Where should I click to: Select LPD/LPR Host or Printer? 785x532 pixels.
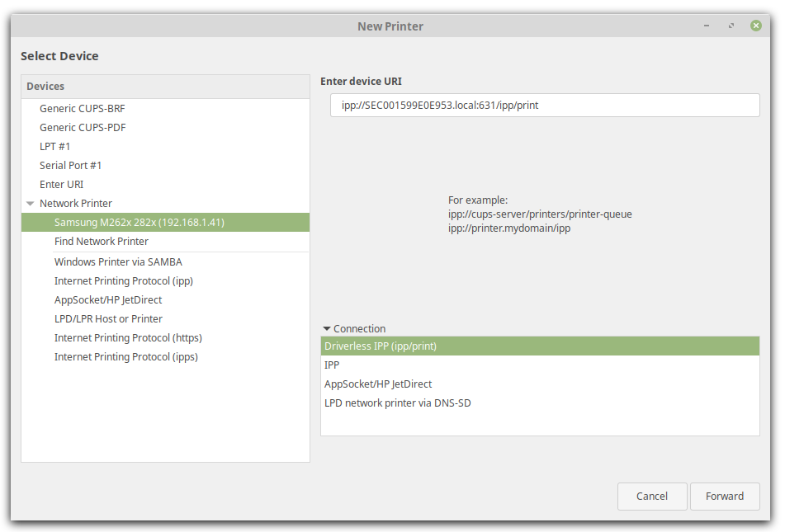click(108, 319)
